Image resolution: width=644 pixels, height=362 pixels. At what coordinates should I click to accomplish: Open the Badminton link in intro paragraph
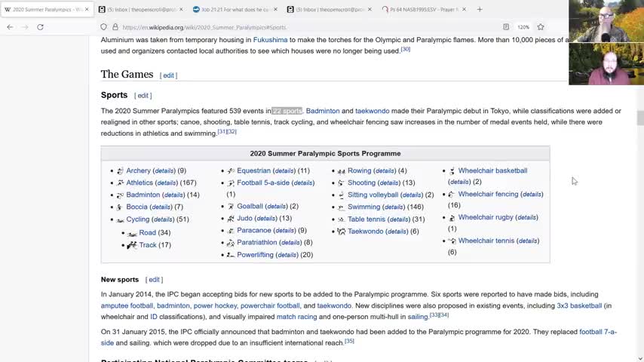point(323,111)
